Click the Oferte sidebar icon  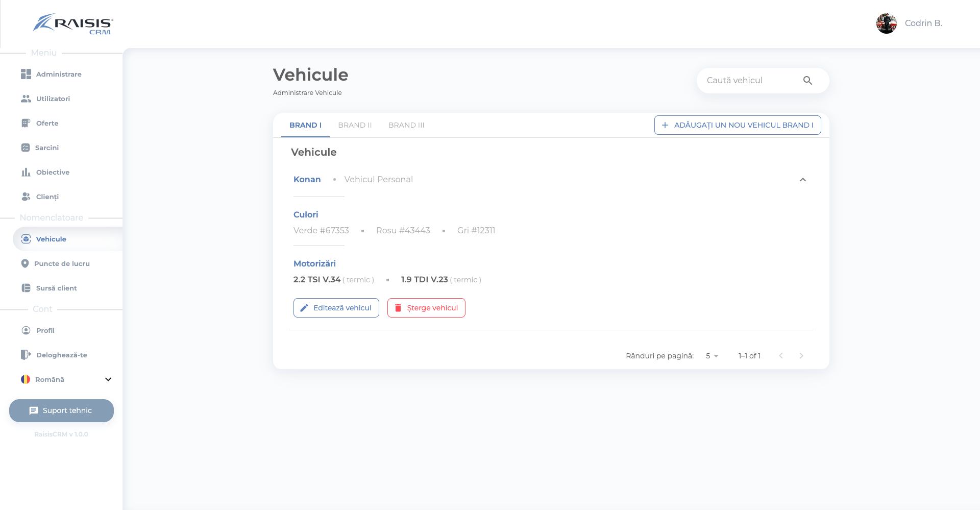(26, 123)
